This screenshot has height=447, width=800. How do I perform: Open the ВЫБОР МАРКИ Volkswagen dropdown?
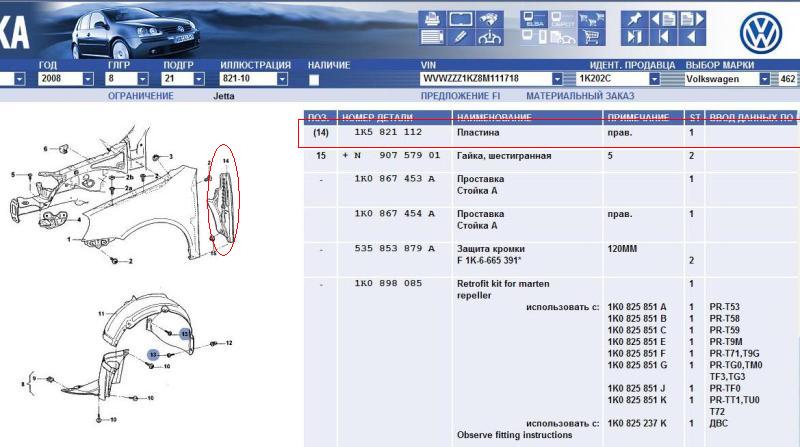pos(764,79)
